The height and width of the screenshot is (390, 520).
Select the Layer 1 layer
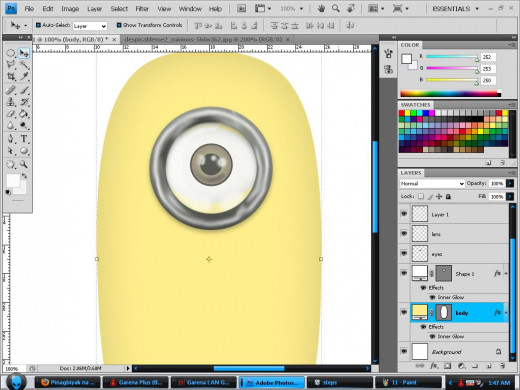coord(459,214)
